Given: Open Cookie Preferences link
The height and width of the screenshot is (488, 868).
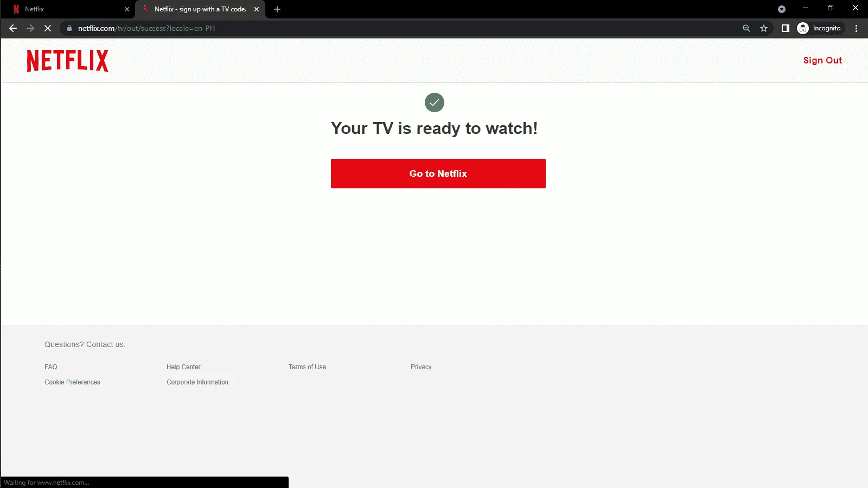Looking at the screenshot, I should coord(72,382).
